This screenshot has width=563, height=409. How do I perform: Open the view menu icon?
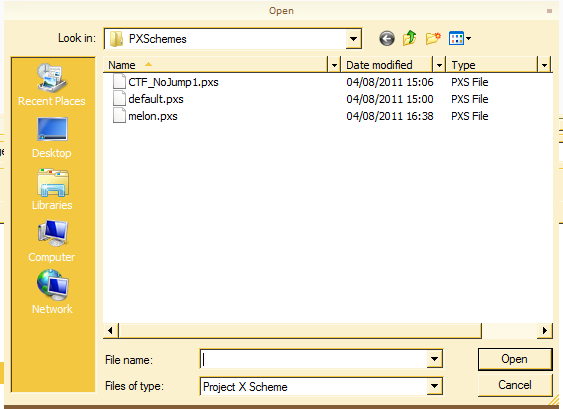pos(460,38)
